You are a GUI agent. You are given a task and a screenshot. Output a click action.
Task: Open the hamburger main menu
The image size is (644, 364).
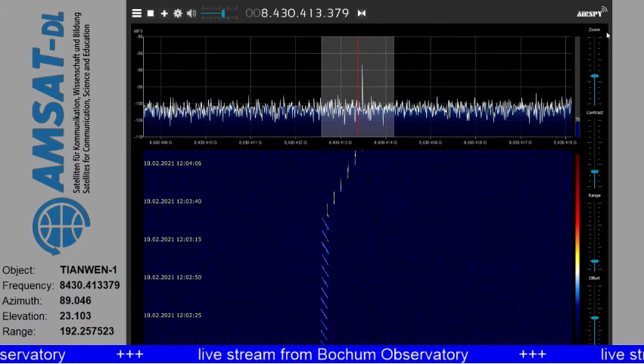(x=137, y=13)
